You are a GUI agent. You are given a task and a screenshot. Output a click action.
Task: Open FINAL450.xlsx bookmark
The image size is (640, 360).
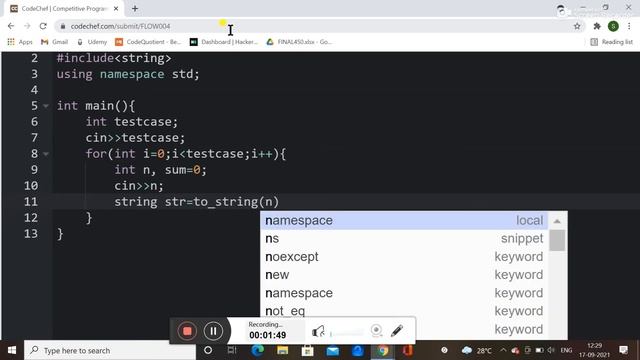tap(299, 42)
